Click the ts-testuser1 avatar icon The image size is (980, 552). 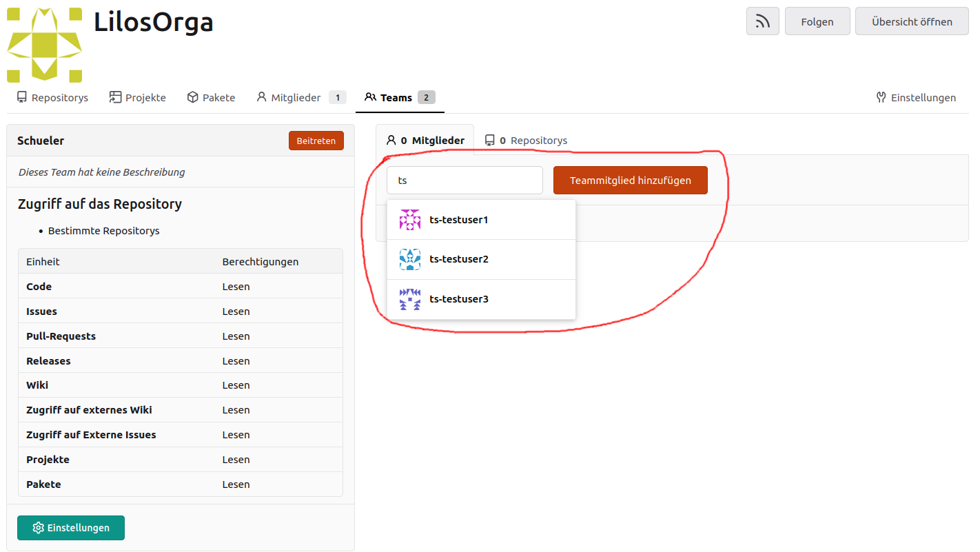(x=410, y=220)
